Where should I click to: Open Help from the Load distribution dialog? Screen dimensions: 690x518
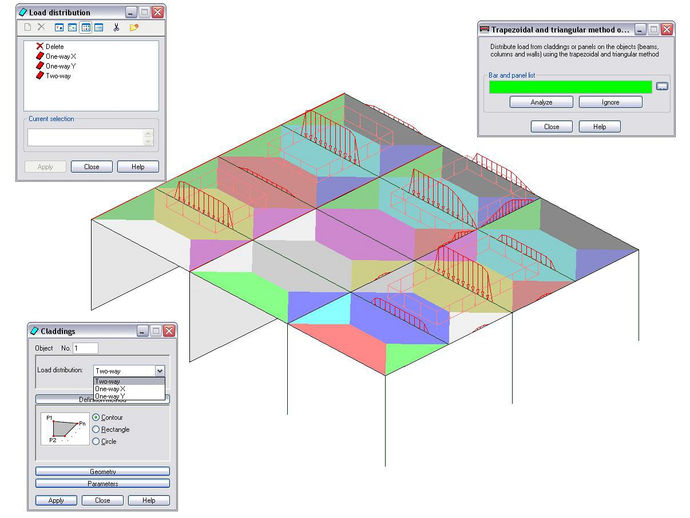click(x=138, y=167)
